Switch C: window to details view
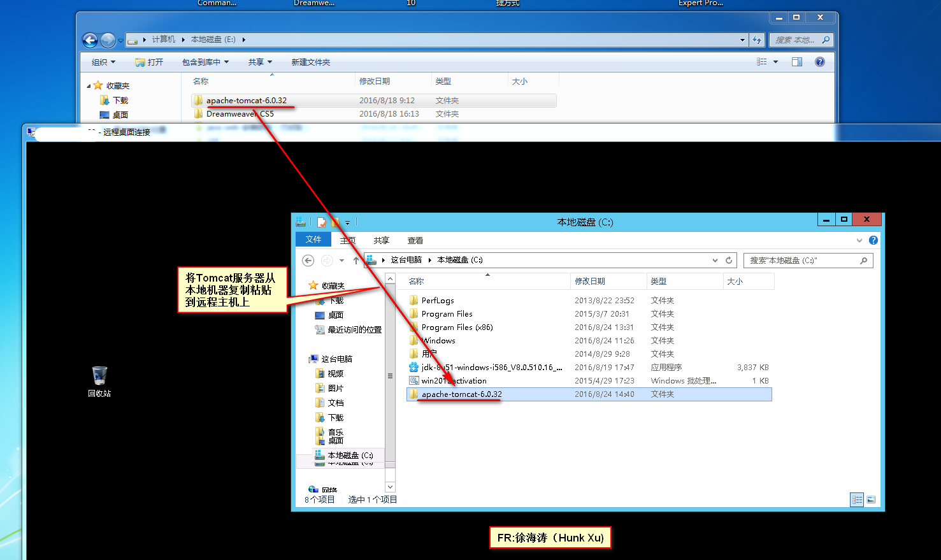This screenshot has height=560, width=941. coord(857,499)
